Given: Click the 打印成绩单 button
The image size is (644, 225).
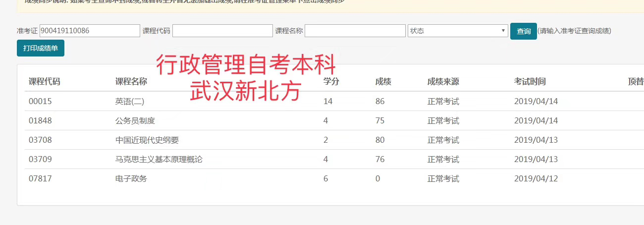Looking at the screenshot, I should click(41, 48).
